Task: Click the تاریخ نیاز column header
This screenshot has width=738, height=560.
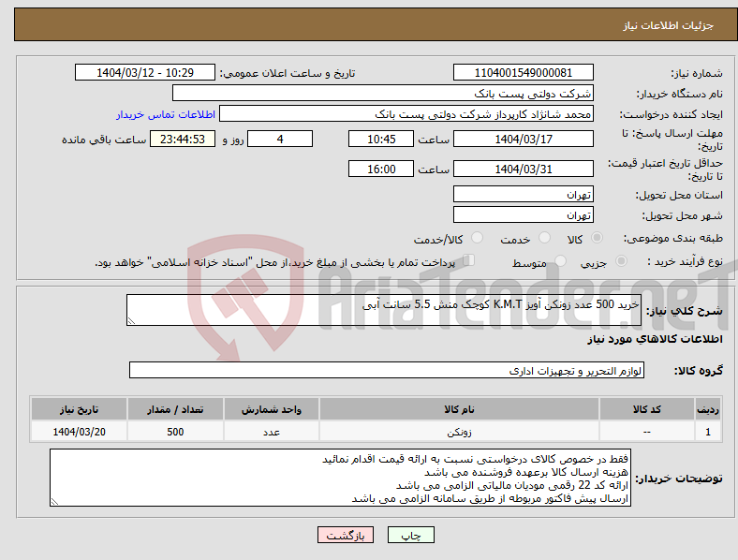Action: tap(79, 409)
